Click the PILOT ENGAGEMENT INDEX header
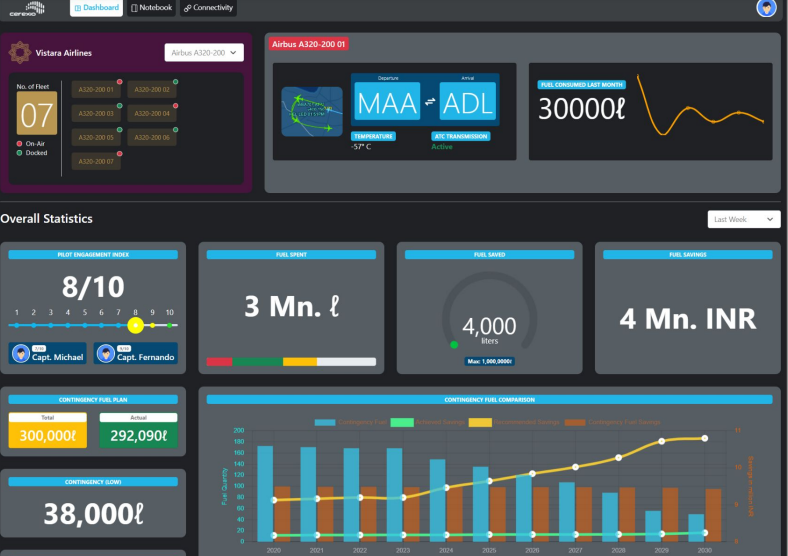This screenshot has width=788, height=556. coord(93,255)
